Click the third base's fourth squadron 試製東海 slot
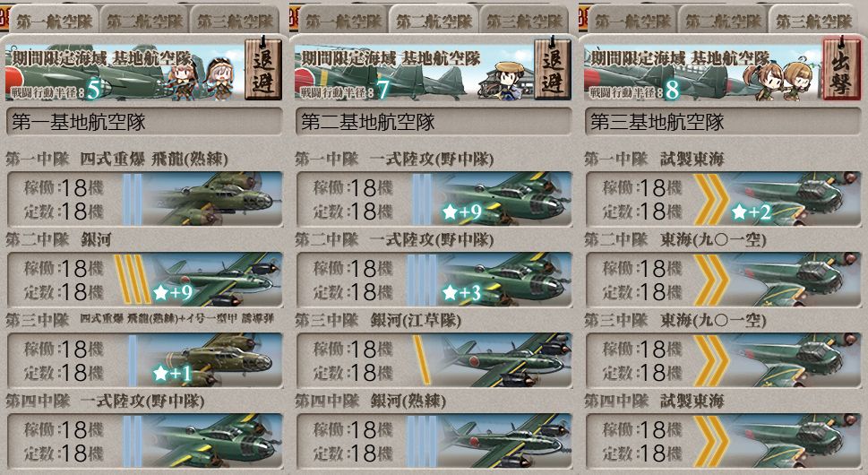 tap(724, 441)
